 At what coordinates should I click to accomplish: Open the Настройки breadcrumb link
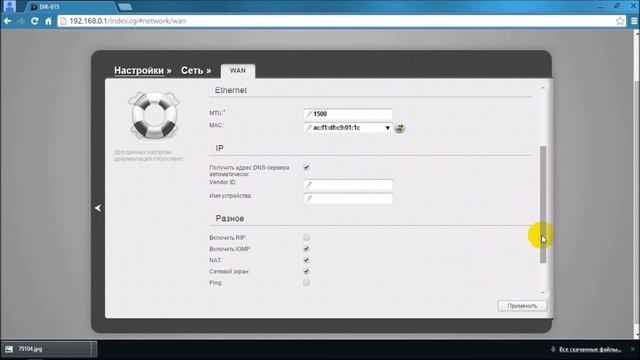point(139,71)
